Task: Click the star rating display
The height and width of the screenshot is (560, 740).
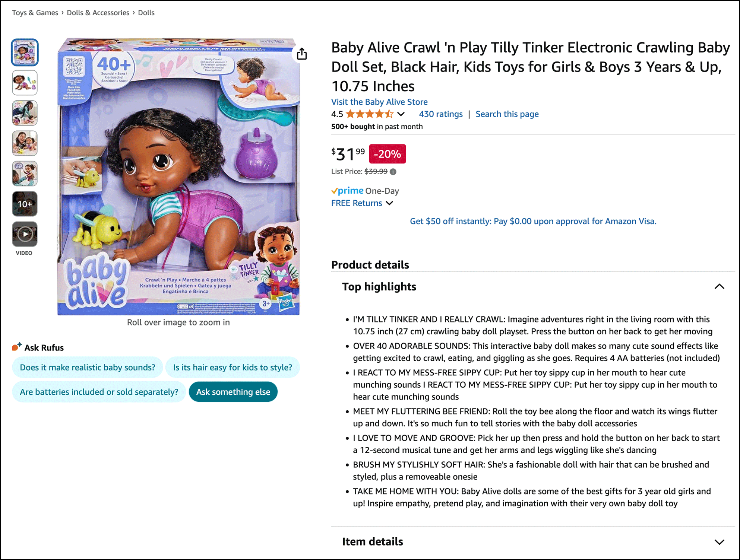Action: [369, 114]
